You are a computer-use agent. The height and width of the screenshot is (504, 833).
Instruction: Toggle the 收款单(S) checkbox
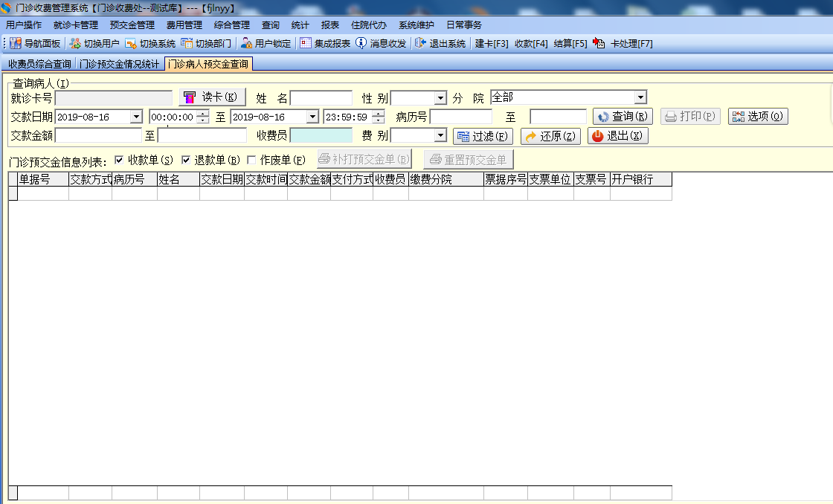[x=119, y=160]
